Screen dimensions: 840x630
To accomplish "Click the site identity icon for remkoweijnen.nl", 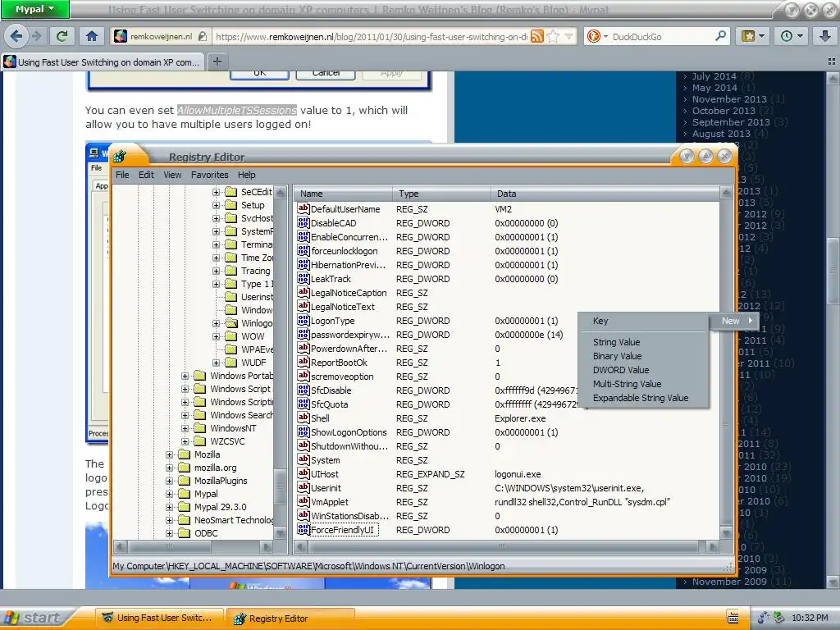I will click(121, 36).
